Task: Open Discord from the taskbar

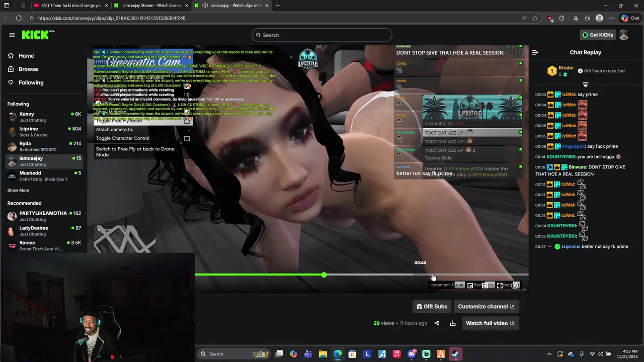Action: coord(412,354)
